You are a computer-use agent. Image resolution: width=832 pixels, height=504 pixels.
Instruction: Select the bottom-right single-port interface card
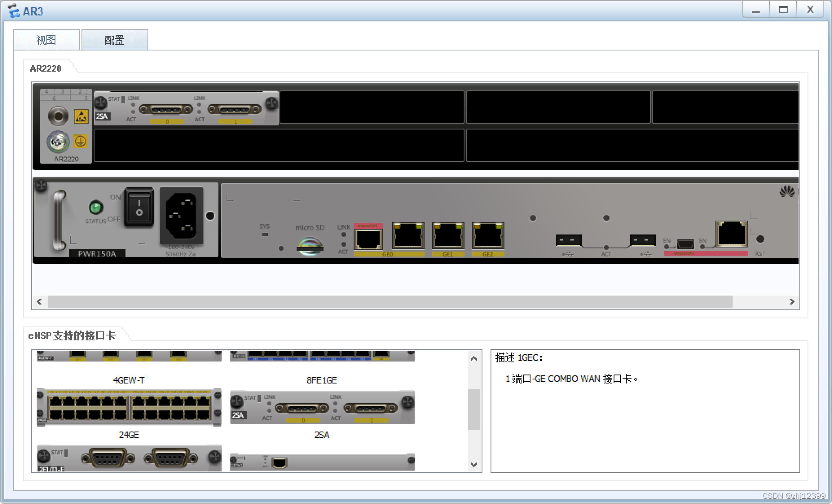click(x=322, y=462)
